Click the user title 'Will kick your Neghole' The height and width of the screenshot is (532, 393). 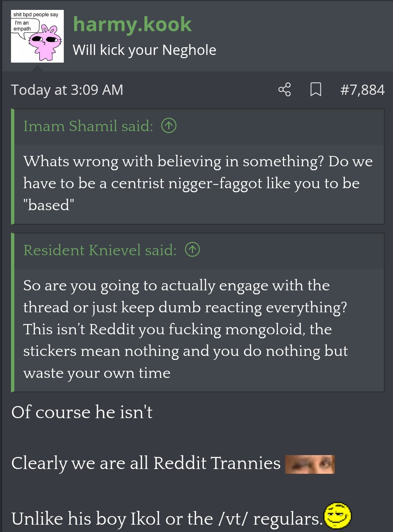pyautogui.click(x=144, y=50)
